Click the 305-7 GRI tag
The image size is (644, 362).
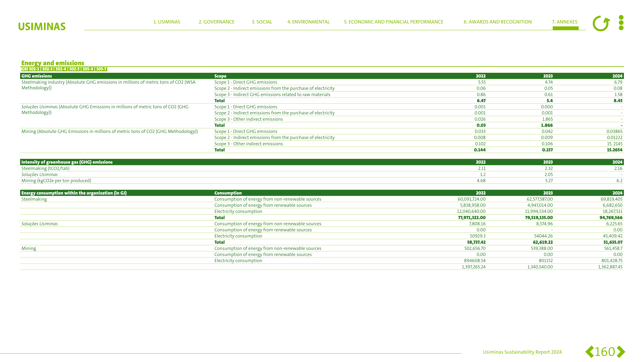(x=101, y=69)
